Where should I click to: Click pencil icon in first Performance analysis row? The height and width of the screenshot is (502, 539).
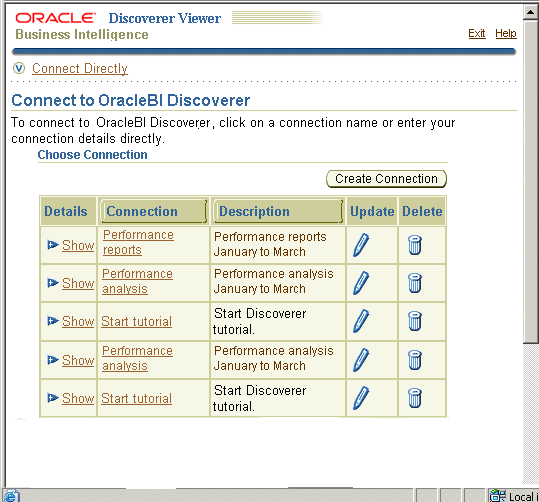click(x=361, y=283)
